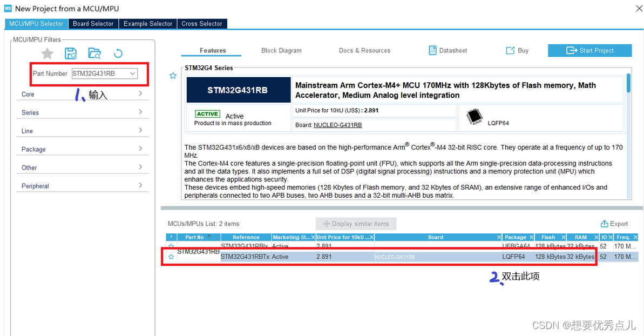Image resolution: width=644 pixels, height=336 pixels.
Task: Click the Buy text label
Action: coord(523,51)
